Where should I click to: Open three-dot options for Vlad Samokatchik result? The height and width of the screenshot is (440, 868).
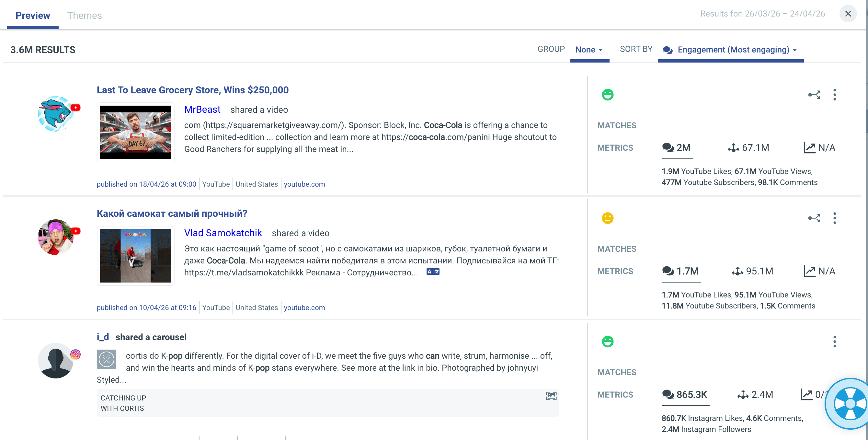[x=834, y=218]
